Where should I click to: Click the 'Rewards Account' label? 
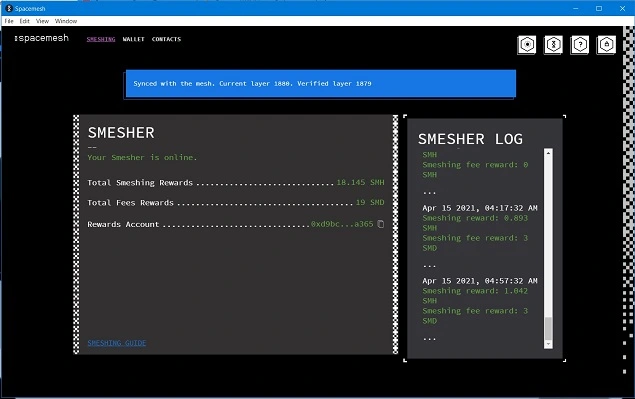tap(123, 224)
